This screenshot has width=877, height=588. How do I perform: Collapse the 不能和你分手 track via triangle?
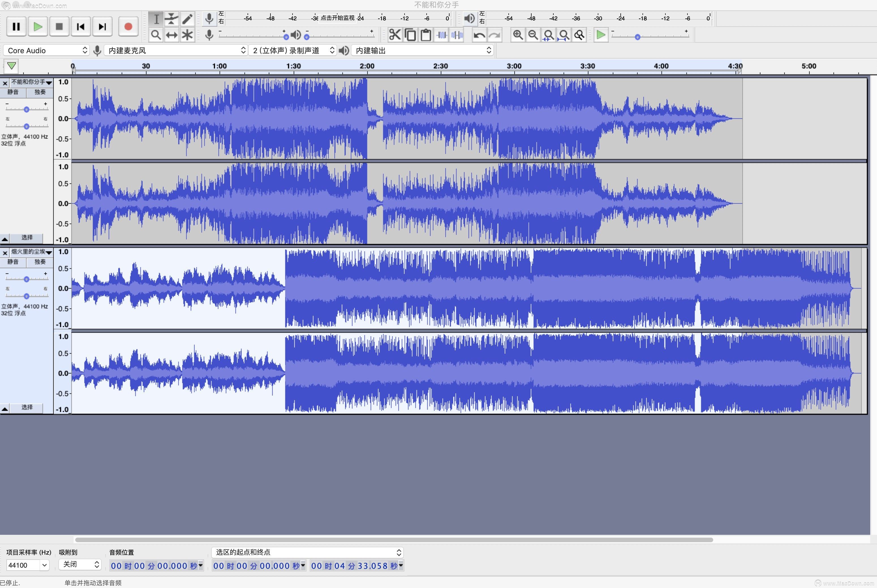(x=5, y=239)
